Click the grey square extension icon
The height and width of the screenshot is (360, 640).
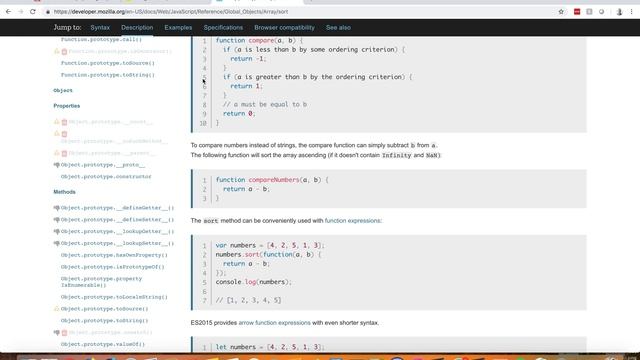[589, 12]
